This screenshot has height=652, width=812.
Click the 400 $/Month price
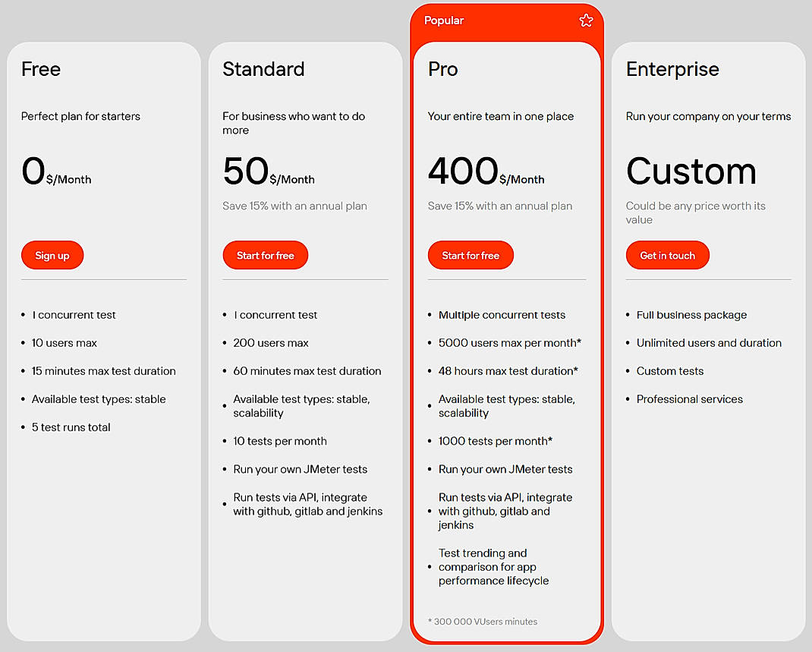pos(486,172)
